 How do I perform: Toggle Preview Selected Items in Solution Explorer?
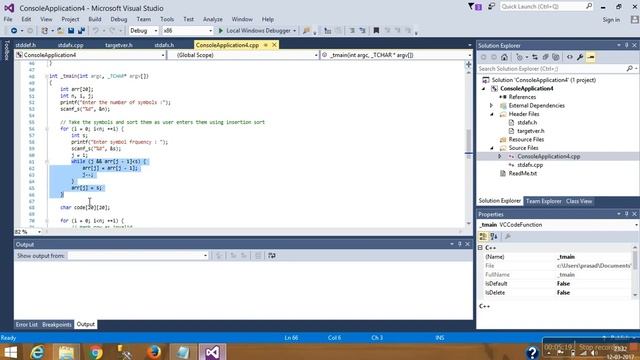[591, 57]
